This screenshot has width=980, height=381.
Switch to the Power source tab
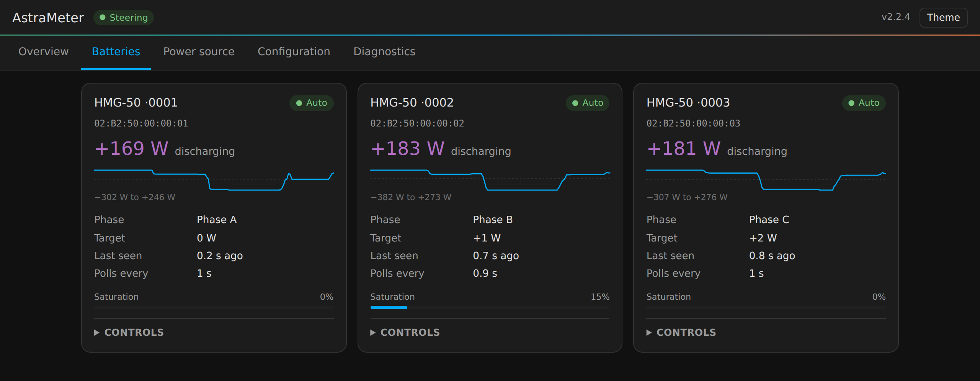point(199,51)
